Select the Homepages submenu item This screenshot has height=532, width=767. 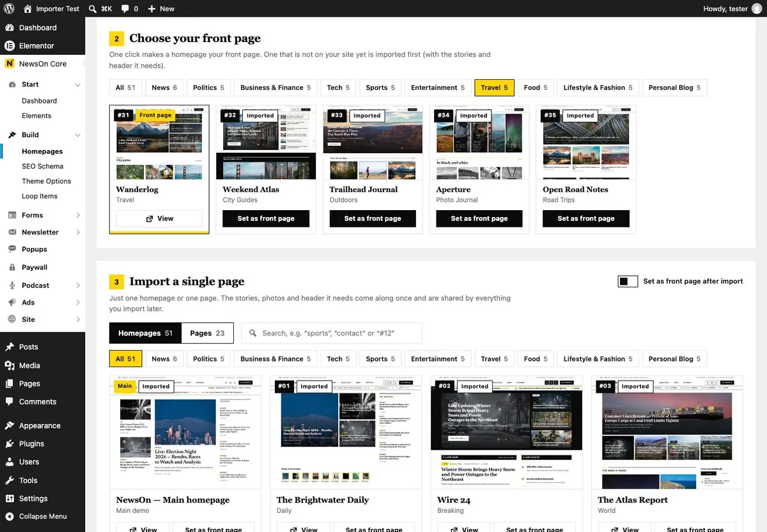pyautogui.click(x=42, y=151)
